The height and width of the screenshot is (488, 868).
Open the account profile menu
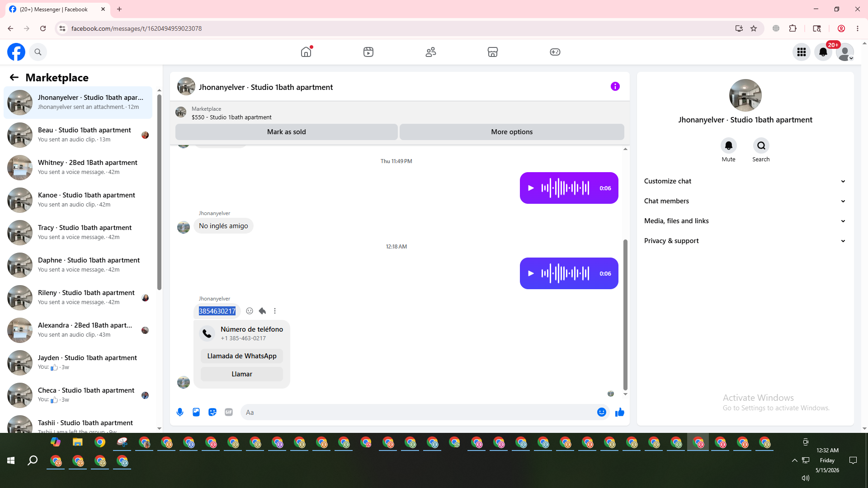pyautogui.click(x=845, y=52)
